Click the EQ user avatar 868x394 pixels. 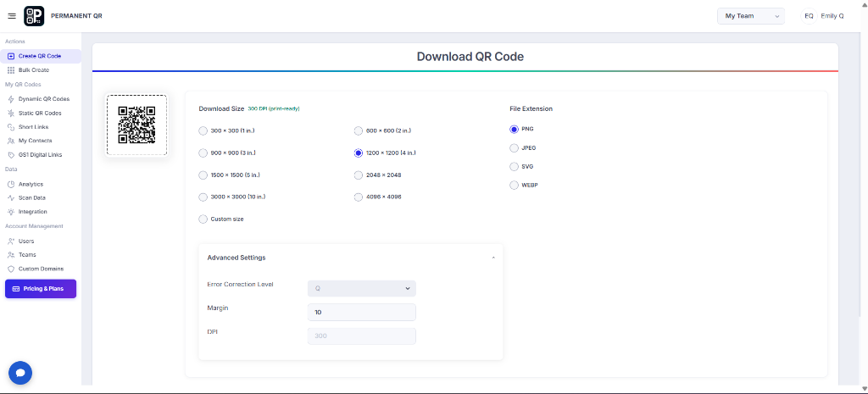click(809, 16)
